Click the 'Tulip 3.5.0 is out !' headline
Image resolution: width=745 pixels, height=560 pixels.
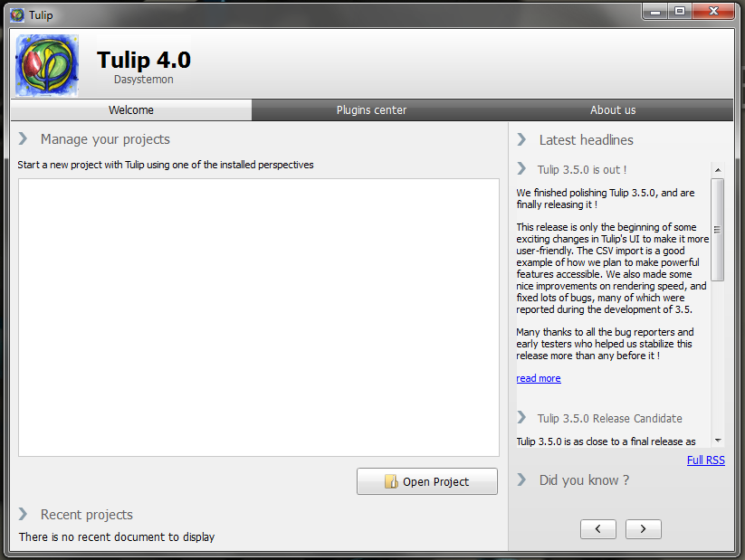[582, 169]
